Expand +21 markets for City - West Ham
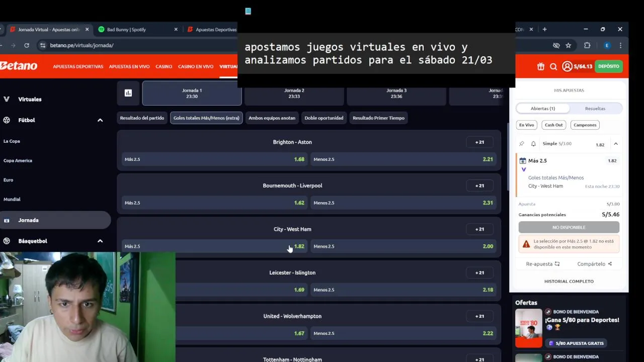 coord(479,229)
